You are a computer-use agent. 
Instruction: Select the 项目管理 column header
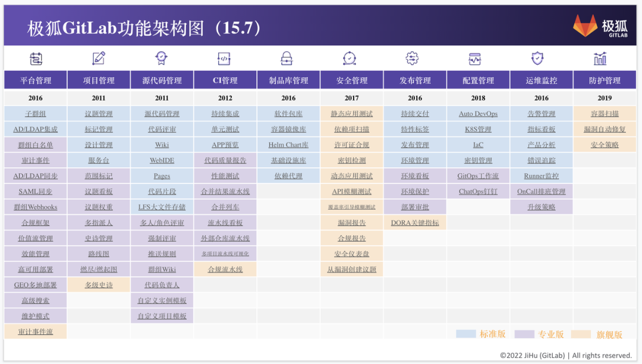(99, 80)
